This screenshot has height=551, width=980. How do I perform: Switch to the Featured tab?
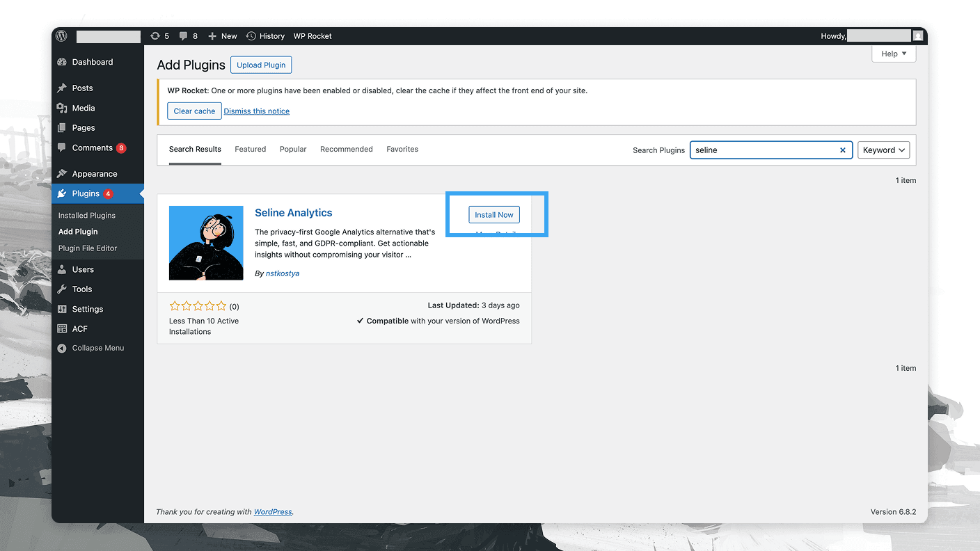[x=251, y=149]
